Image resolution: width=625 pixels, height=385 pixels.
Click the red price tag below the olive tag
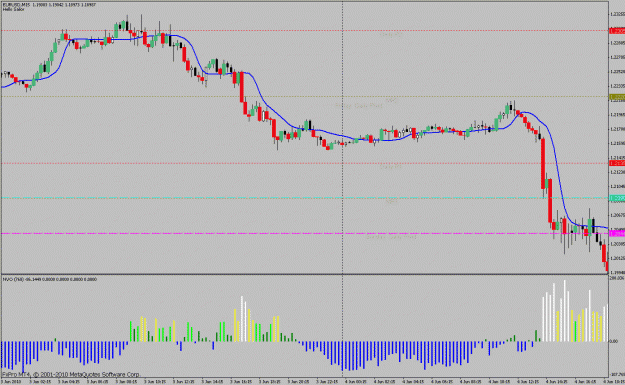point(617,163)
